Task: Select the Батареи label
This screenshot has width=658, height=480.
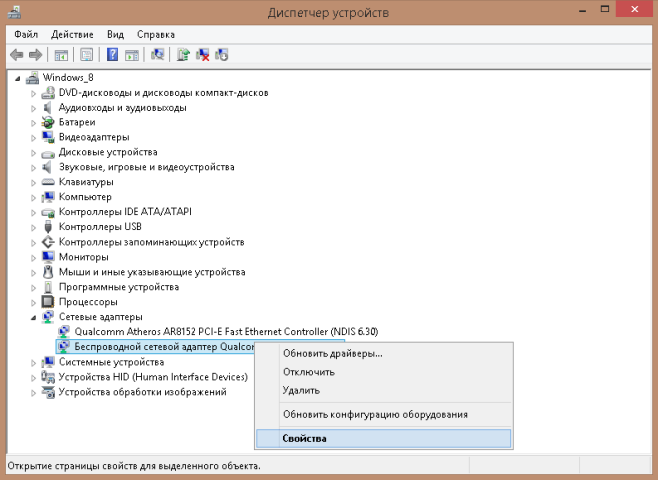Action: (x=77, y=123)
